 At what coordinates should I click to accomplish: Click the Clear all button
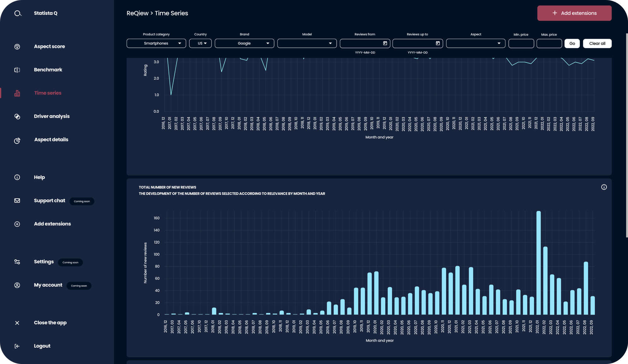(x=597, y=44)
